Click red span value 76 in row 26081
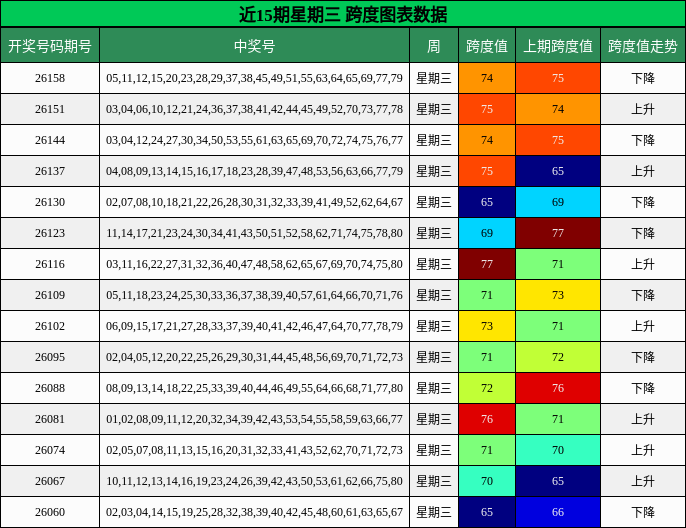Image resolution: width=686 pixels, height=528 pixels. (x=487, y=419)
